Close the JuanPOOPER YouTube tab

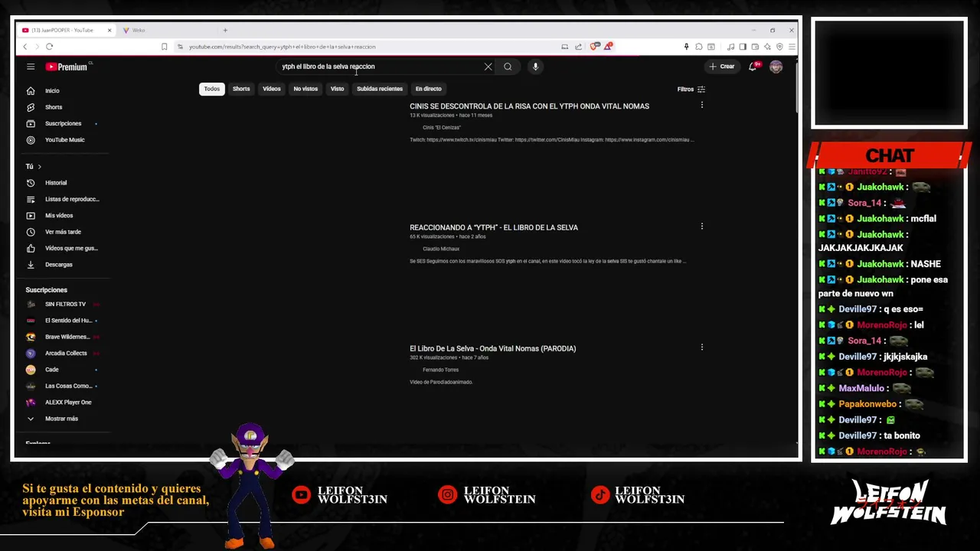(109, 30)
